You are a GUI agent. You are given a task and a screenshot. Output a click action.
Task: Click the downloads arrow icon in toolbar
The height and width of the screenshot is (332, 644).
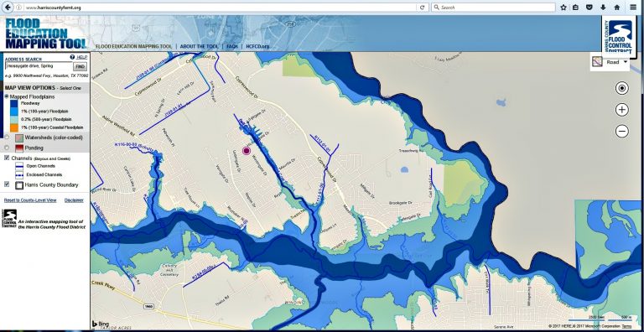(603, 8)
